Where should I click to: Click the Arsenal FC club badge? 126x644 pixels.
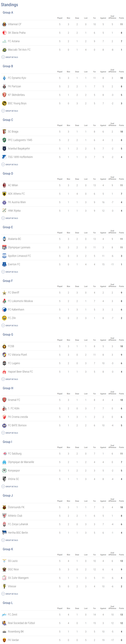tap(4, 400)
